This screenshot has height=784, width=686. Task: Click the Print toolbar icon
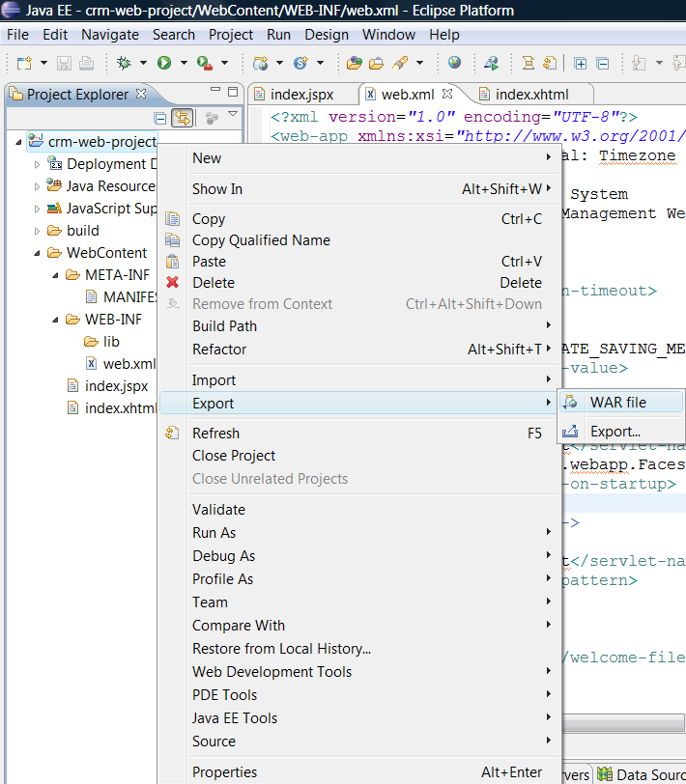(x=86, y=63)
